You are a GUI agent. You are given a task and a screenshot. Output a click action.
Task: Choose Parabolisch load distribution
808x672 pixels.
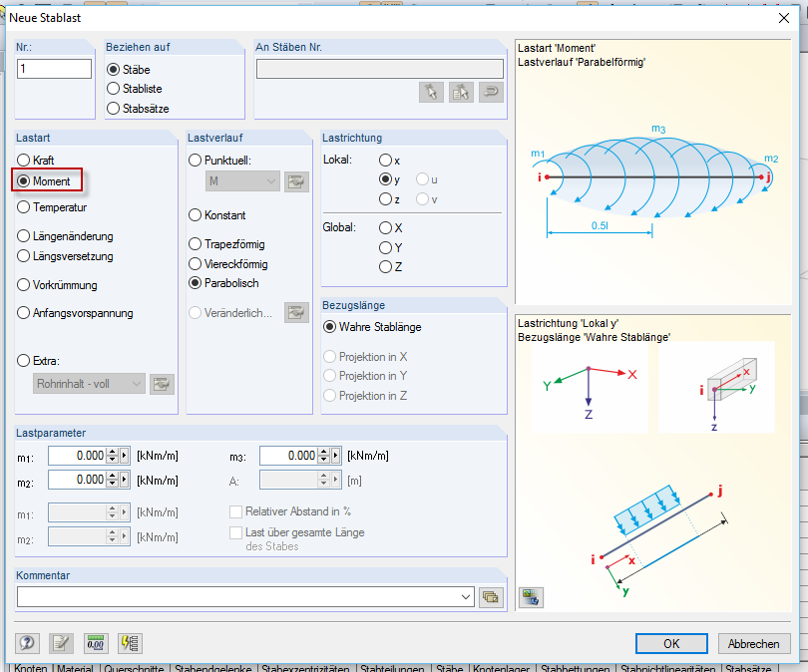[195, 283]
